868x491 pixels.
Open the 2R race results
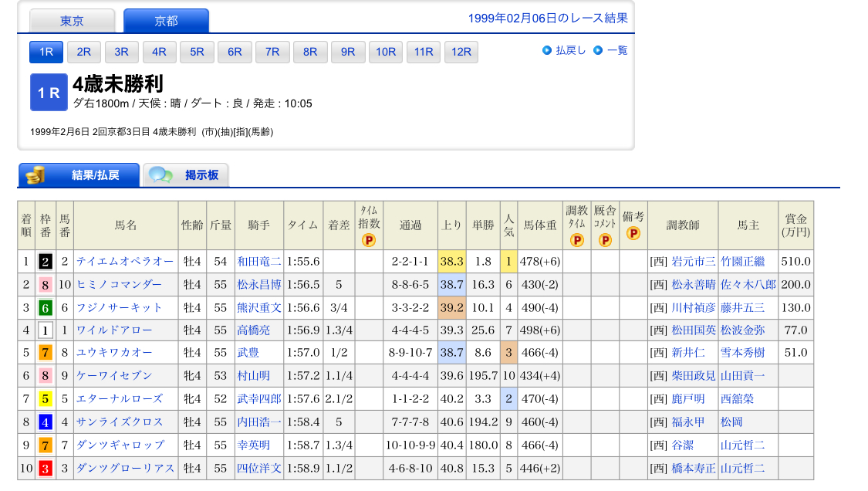pos(83,52)
